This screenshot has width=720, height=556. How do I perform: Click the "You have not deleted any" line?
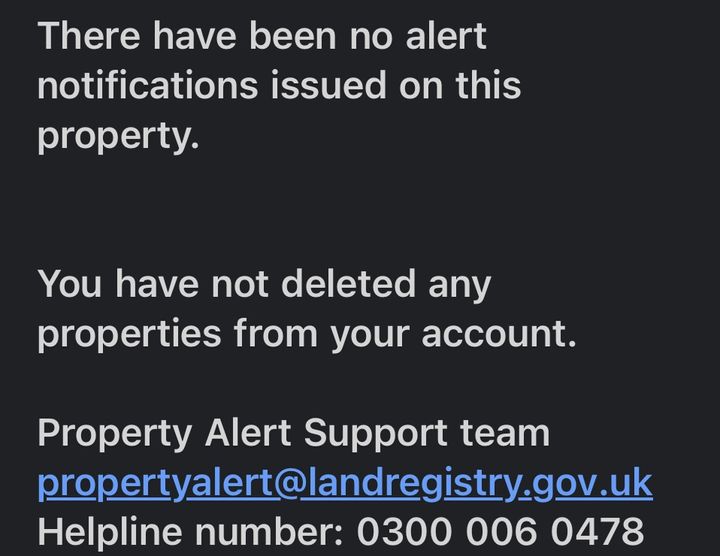tap(264, 284)
